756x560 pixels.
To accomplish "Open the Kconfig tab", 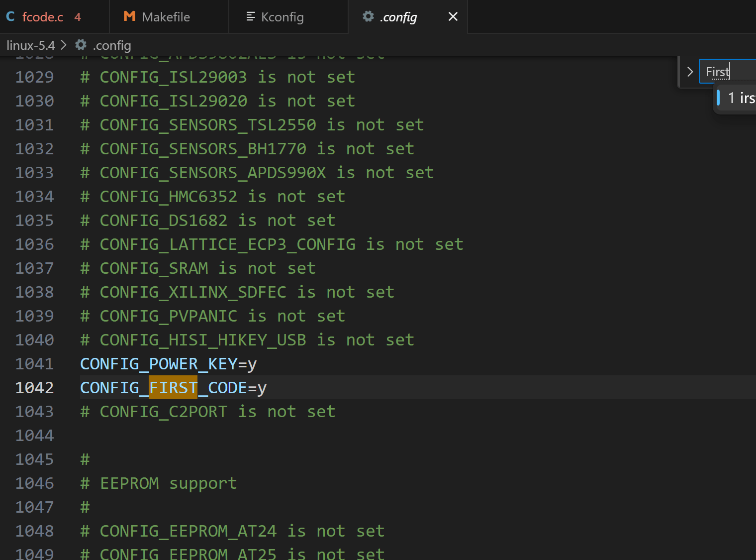I will pos(282,17).
